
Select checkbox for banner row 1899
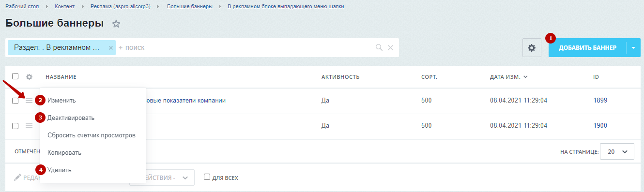click(15, 101)
